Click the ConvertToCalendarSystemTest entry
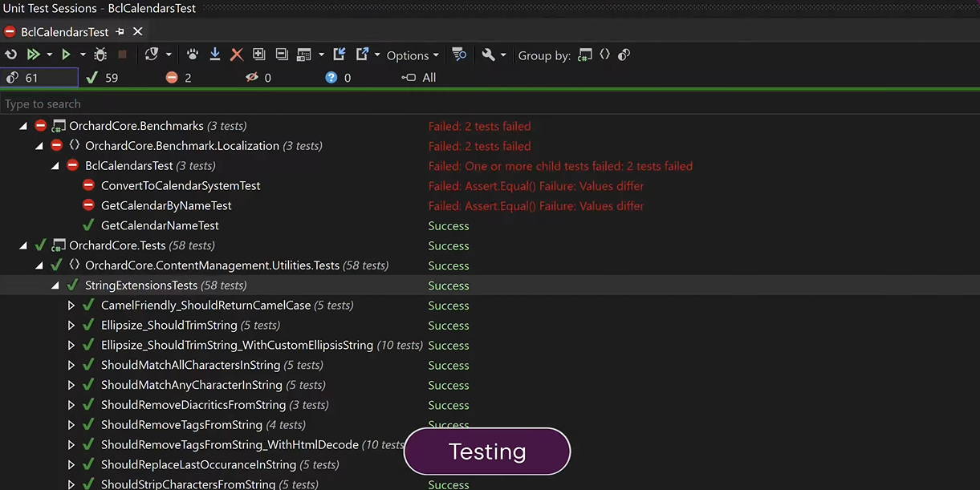The width and height of the screenshot is (980, 490). click(x=181, y=186)
